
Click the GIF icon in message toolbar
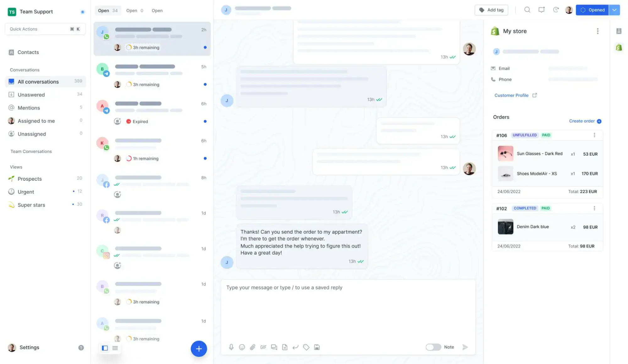pyautogui.click(x=263, y=347)
